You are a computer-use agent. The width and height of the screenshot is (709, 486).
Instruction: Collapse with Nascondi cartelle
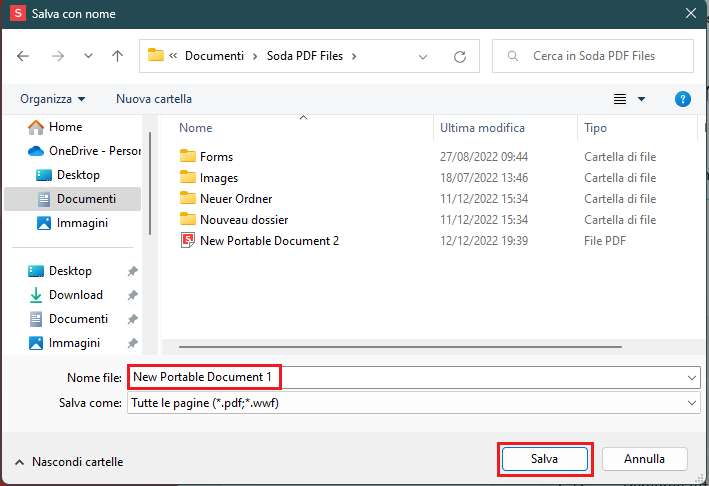[69, 462]
